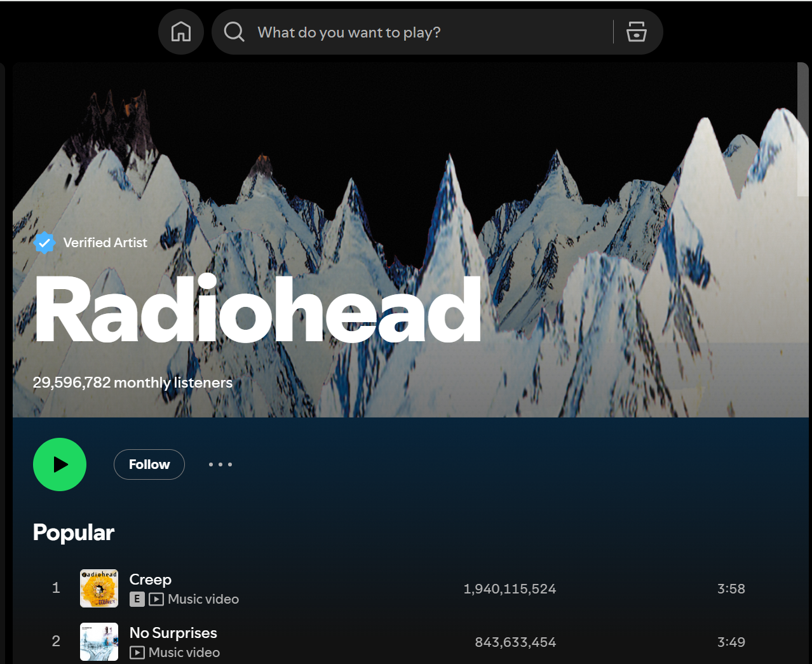Screen dimensions: 812x664
Task: Click track number 1 beside Creep
Action: point(56,588)
